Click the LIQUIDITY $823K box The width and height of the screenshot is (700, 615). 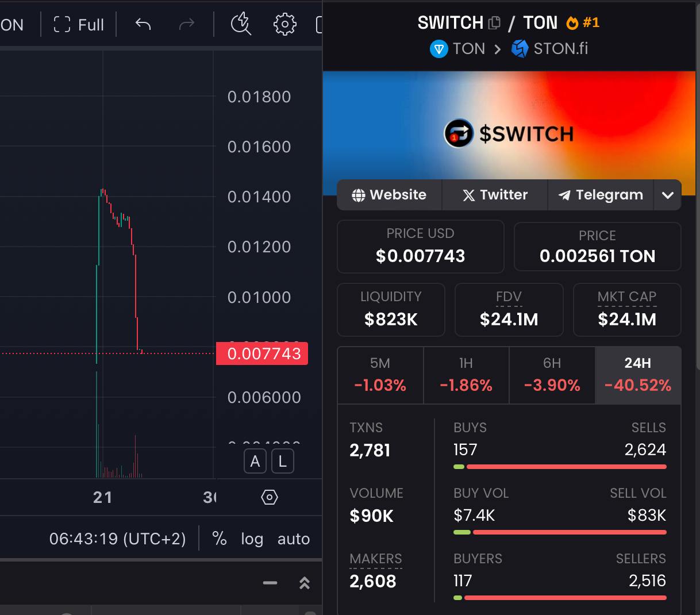click(x=391, y=310)
